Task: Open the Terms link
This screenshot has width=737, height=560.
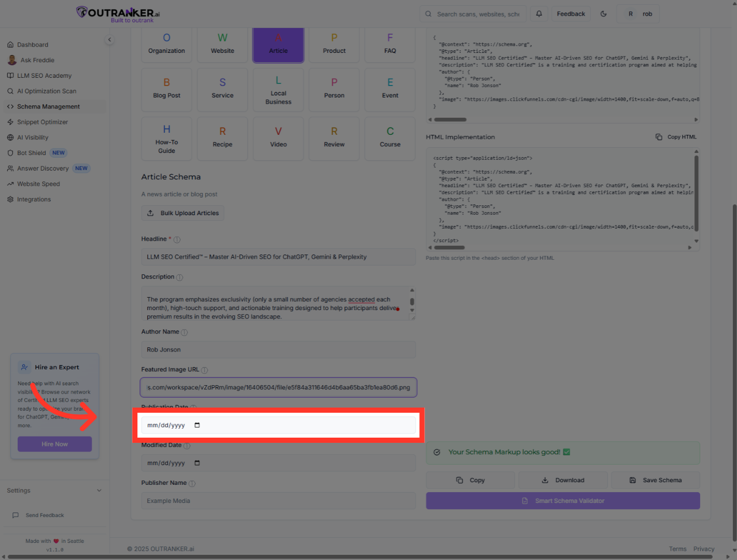Action: pos(677,549)
